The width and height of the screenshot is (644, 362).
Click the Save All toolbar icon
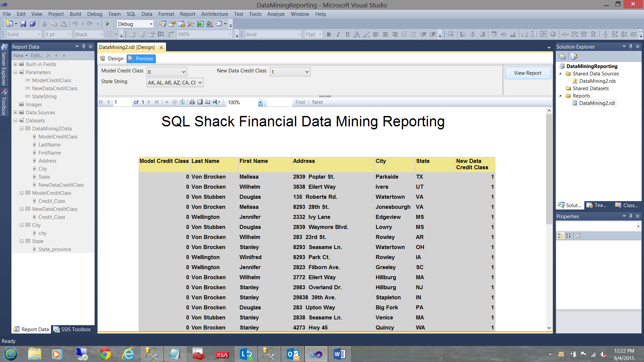coord(33,24)
